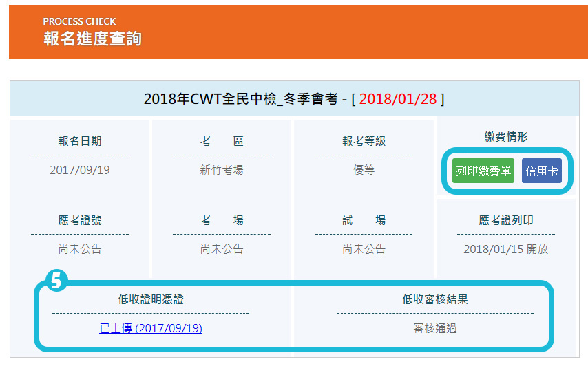Select the 優等 level value
The image size is (588, 366).
click(x=364, y=170)
